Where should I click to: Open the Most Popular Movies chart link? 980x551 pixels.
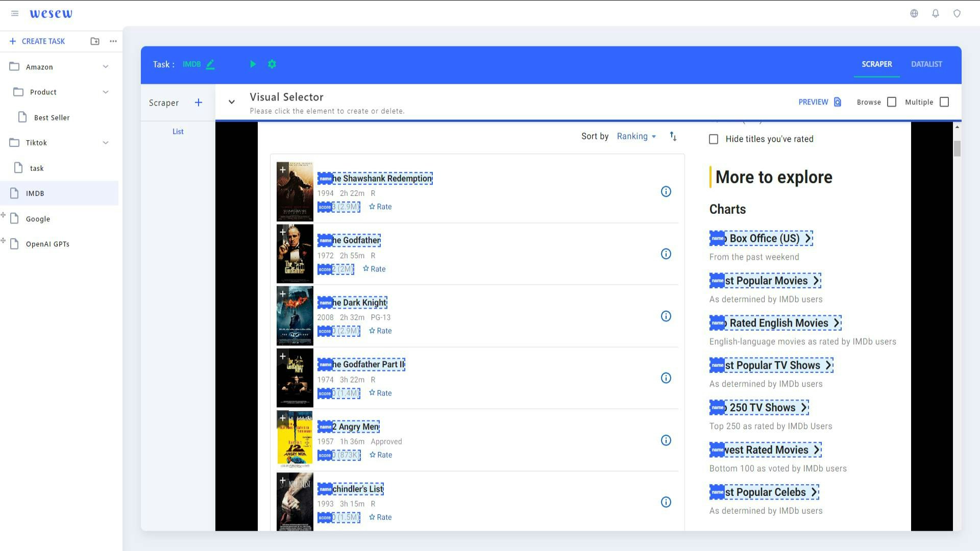point(765,281)
